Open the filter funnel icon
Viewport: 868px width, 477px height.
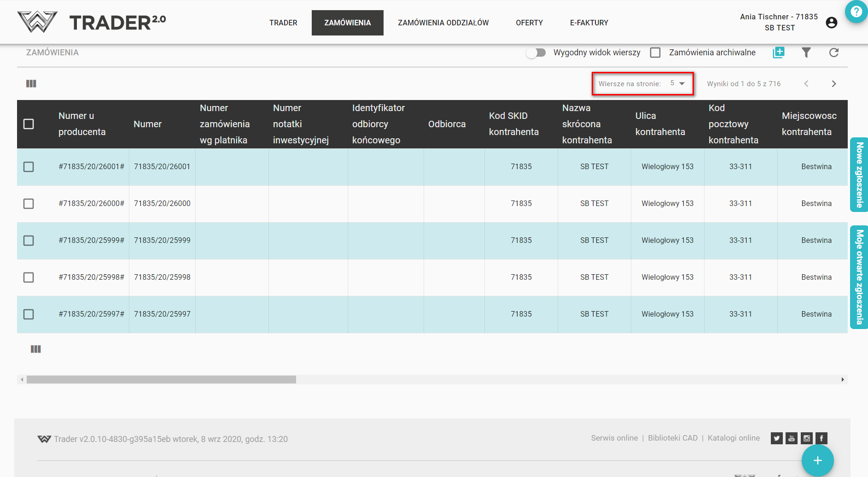[x=806, y=53]
